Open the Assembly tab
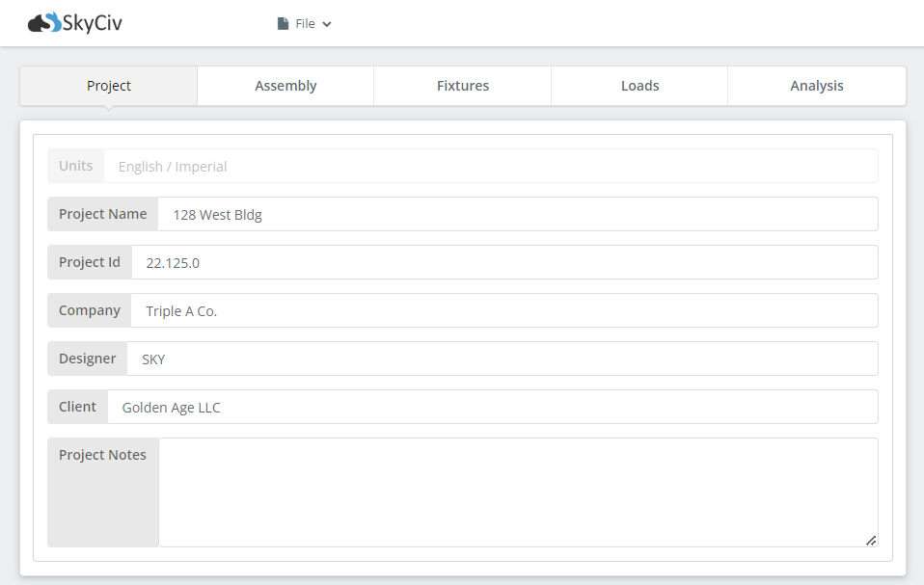Viewport: 924px width, 585px height. coord(285,86)
